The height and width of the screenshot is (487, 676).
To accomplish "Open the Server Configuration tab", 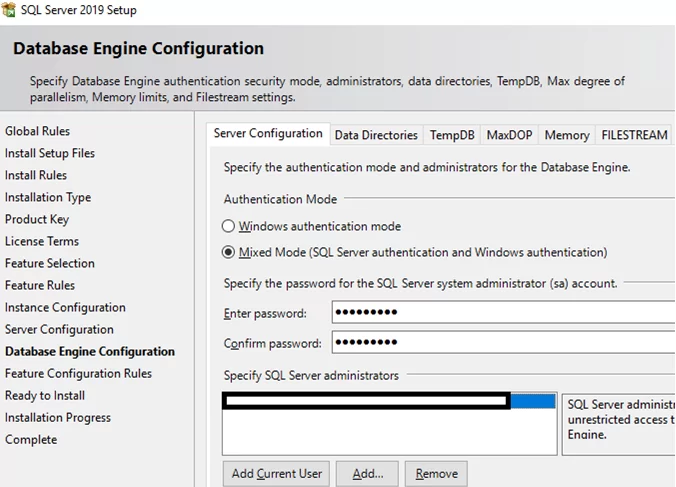I will pos(268,134).
